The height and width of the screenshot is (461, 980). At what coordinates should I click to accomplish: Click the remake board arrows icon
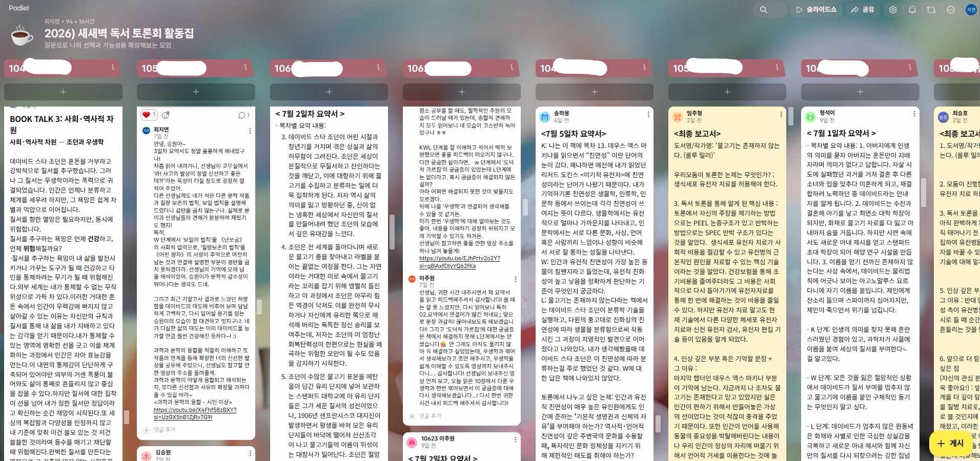[x=931, y=10]
